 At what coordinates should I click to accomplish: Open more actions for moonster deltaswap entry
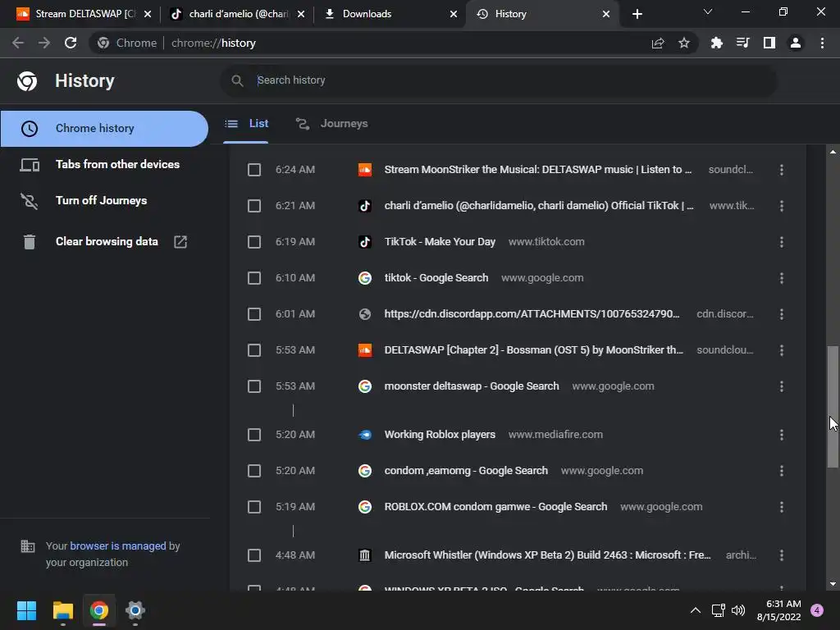pyautogui.click(x=782, y=386)
